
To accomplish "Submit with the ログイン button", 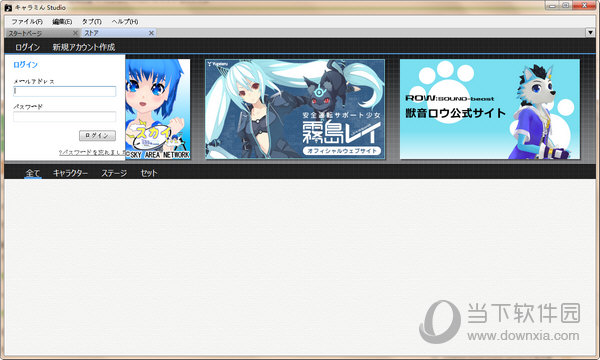I will tap(97, 135).
